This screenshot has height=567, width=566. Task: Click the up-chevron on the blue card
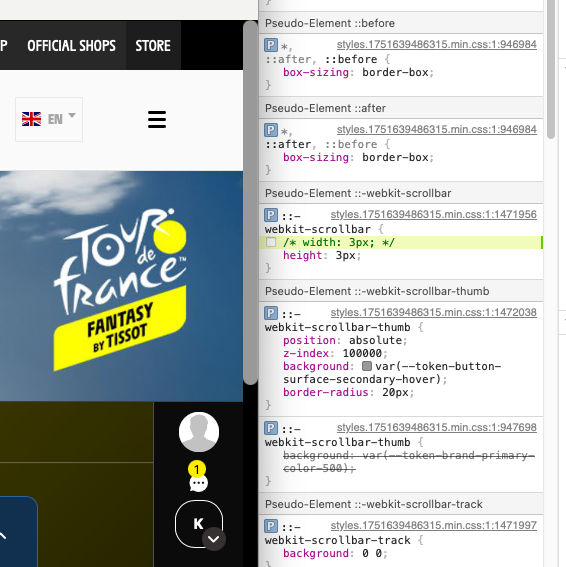click(3, 536)
